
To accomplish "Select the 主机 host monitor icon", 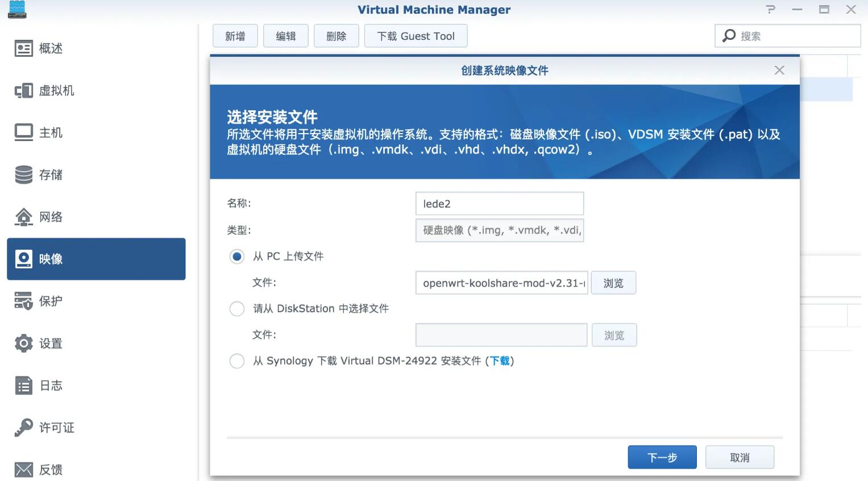I will pos(23,132).
